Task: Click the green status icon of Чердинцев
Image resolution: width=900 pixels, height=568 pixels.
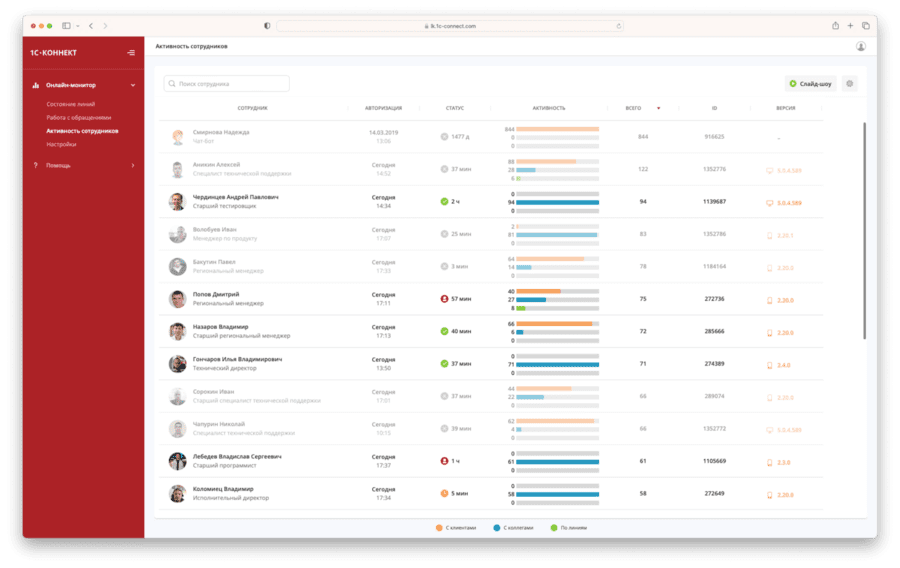Action: coord(444,201)
